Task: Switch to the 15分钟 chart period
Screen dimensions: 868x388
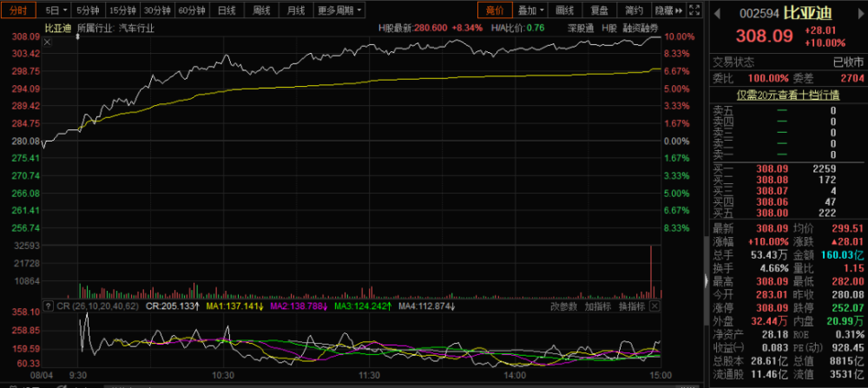Action: pos(122,10)
